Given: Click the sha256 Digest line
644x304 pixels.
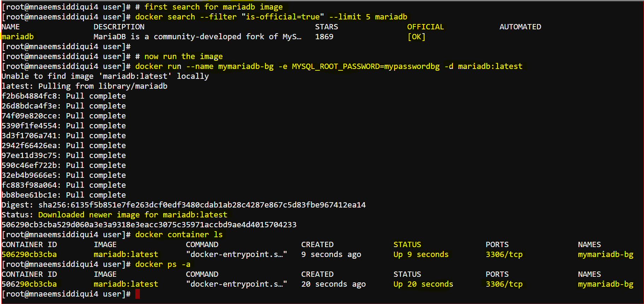Looking at the screenshot, I should tap(184, 205).
